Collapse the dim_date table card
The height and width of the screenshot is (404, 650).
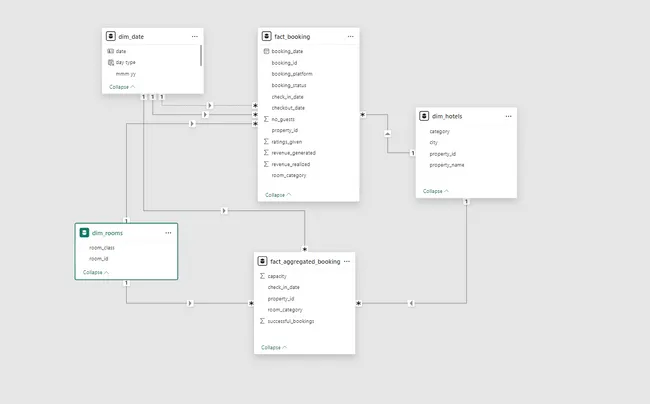point(122,87)
